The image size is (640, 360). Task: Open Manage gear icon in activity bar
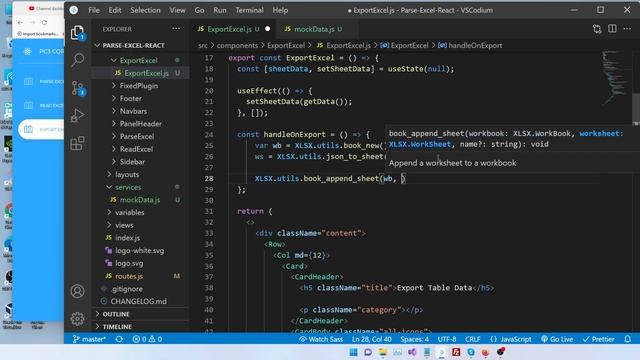click(78, 318)
